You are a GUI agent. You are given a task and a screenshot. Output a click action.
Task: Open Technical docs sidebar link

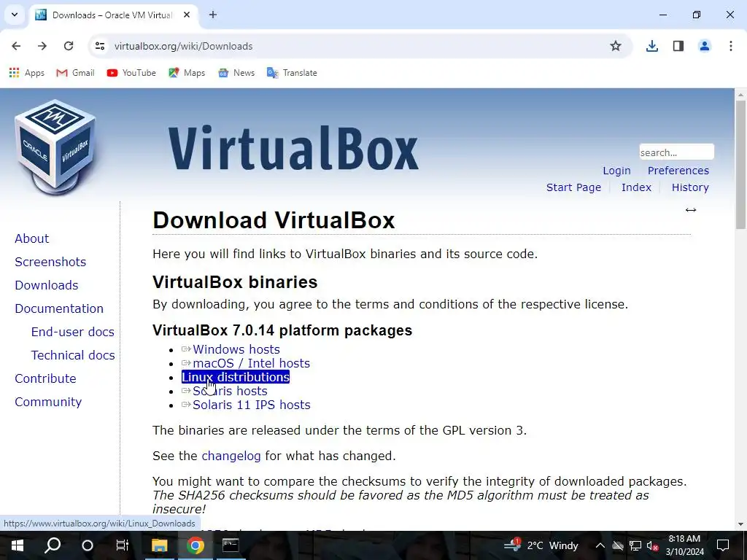pos(73,355)
